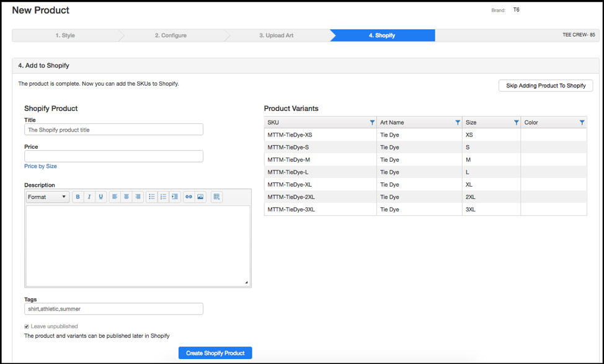Viewport: 604px width, 364px height.
Task: Toggle the Leave unpublished checkbox
Action: (27, 327)
